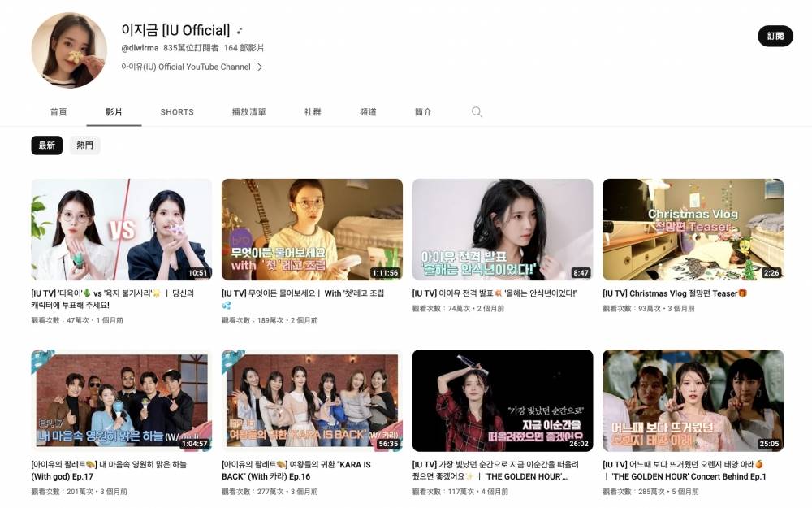Click title "무엇이든 물어보세요 With '첫'레고 조립"
Viewport: 812px width, 508px height.
tap(303, 299)
